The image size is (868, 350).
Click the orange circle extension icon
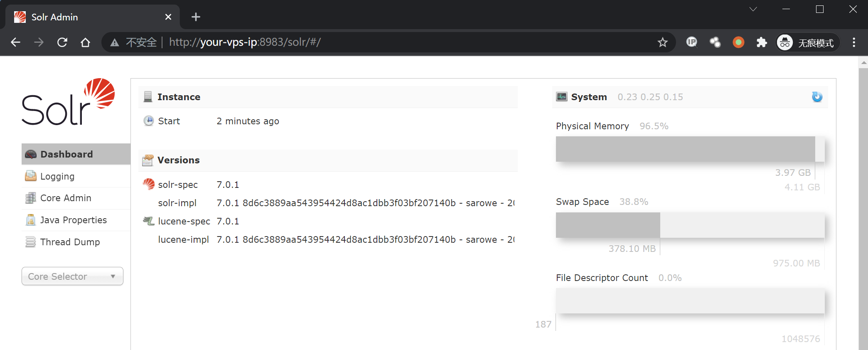click(x=738, y=42)
